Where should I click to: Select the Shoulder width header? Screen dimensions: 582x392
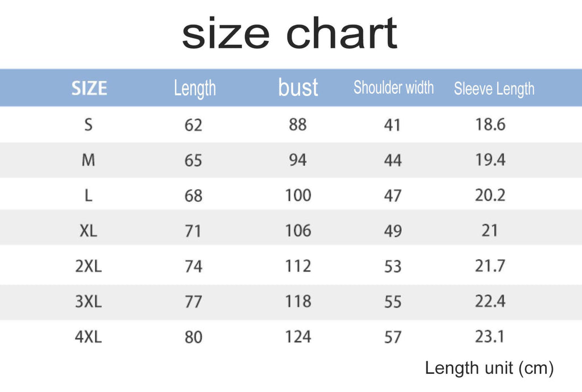click(393, 88)
